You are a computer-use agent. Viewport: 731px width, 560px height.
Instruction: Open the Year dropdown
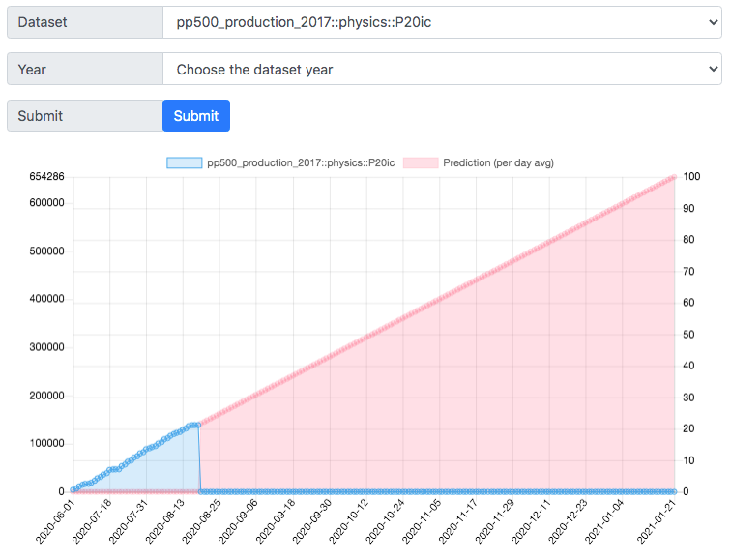[442, 69]
